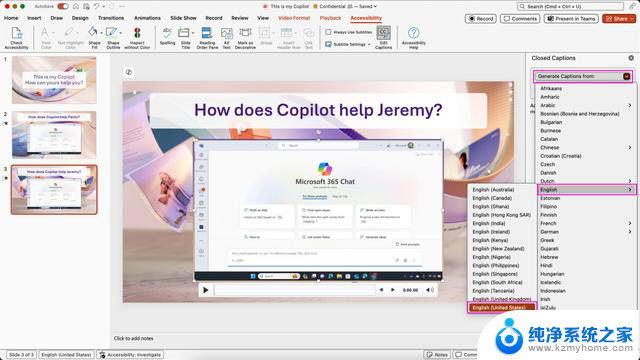
Task: Open the Shape Fill dropdown arrow
Action: 101,33
